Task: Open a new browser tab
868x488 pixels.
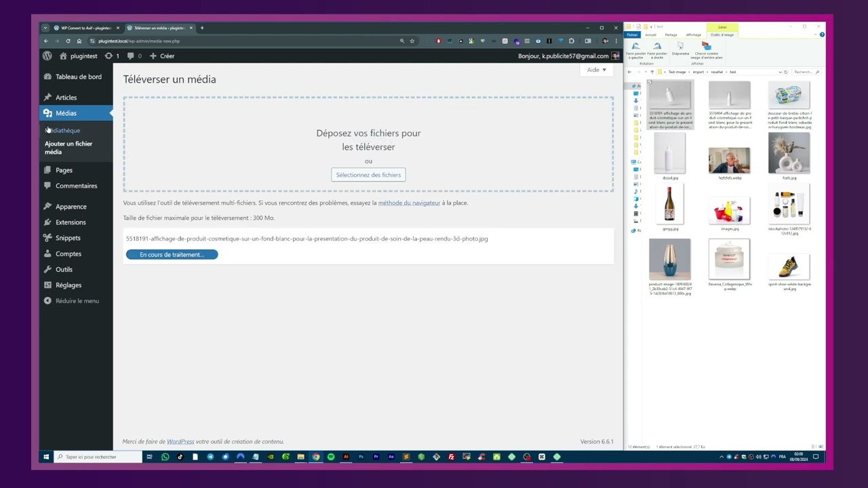Action: (202, 28)
